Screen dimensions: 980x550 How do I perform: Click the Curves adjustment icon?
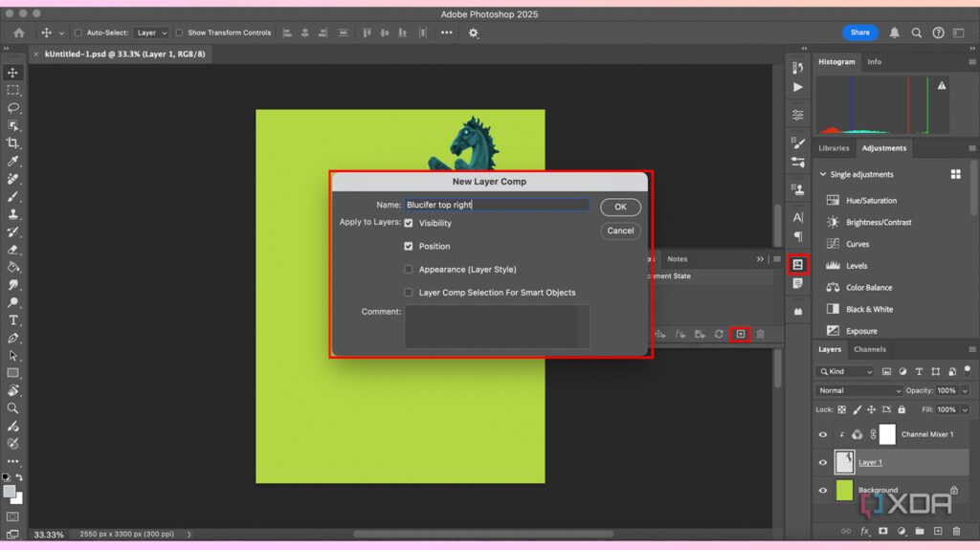click(833, 244)
